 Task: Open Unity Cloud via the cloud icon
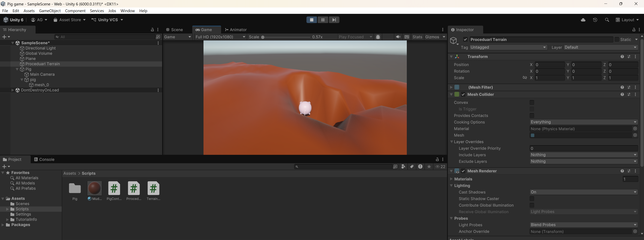pos(583,20)
